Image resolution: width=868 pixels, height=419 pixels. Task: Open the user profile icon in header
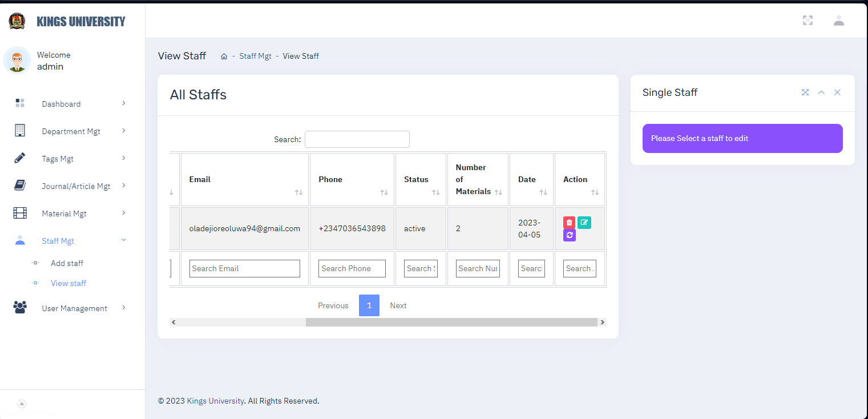click(838, 21)
